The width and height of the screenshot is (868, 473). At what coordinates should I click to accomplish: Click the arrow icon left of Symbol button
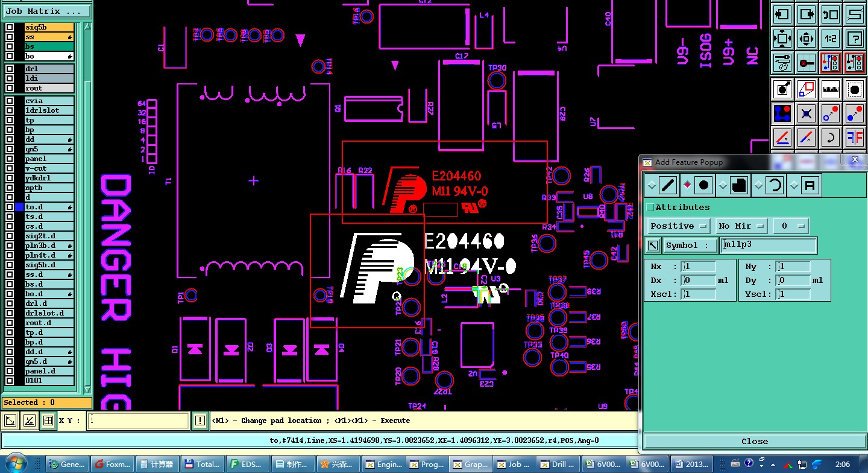point(653,246)
